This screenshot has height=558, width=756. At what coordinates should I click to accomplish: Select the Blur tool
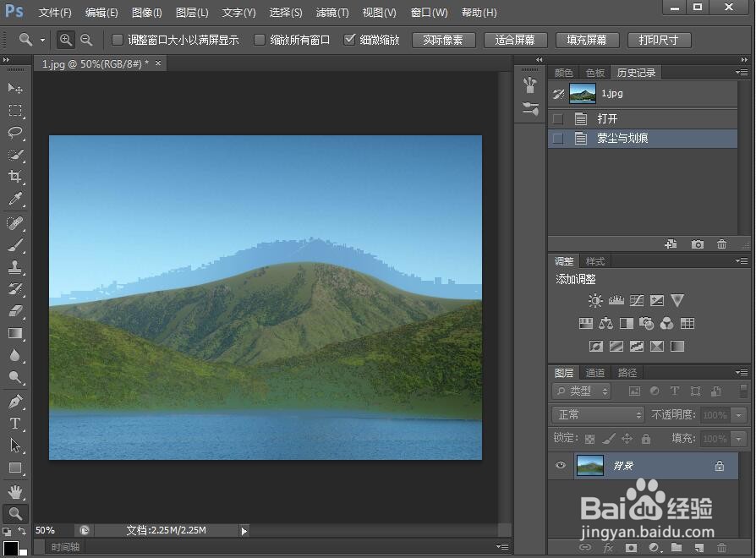click(x=15, y=356)
